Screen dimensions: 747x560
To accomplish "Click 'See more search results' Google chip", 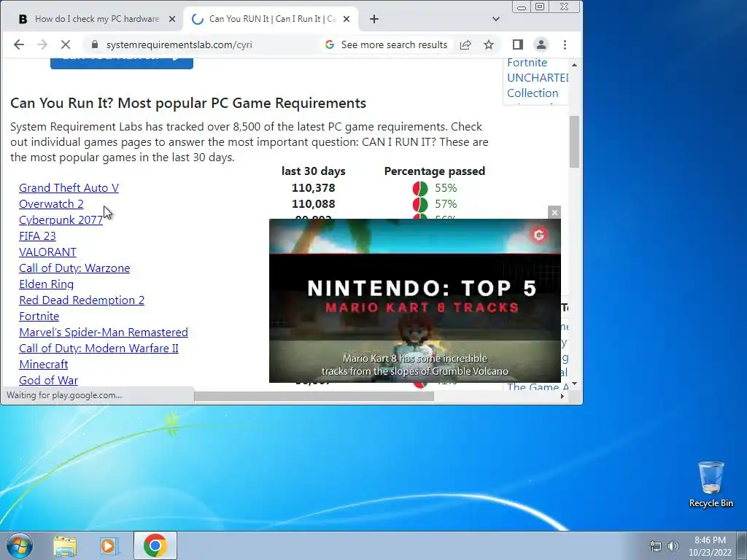I will click(x=387, y=44).
